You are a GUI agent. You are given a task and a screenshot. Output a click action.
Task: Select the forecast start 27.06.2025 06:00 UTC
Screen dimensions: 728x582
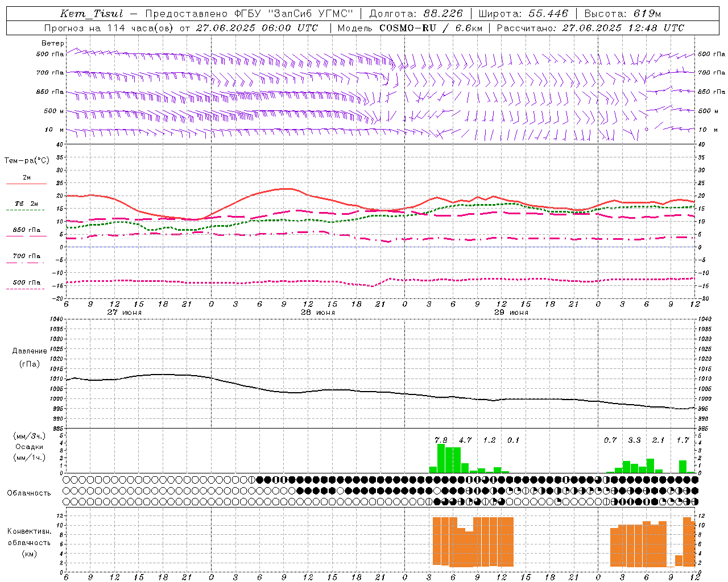click(x=257, y=28)
